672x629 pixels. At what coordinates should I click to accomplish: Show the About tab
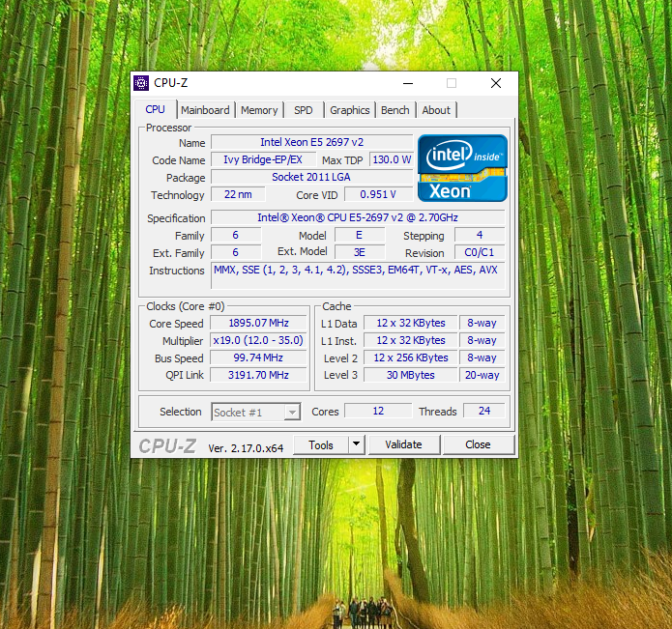pos(436,110)
